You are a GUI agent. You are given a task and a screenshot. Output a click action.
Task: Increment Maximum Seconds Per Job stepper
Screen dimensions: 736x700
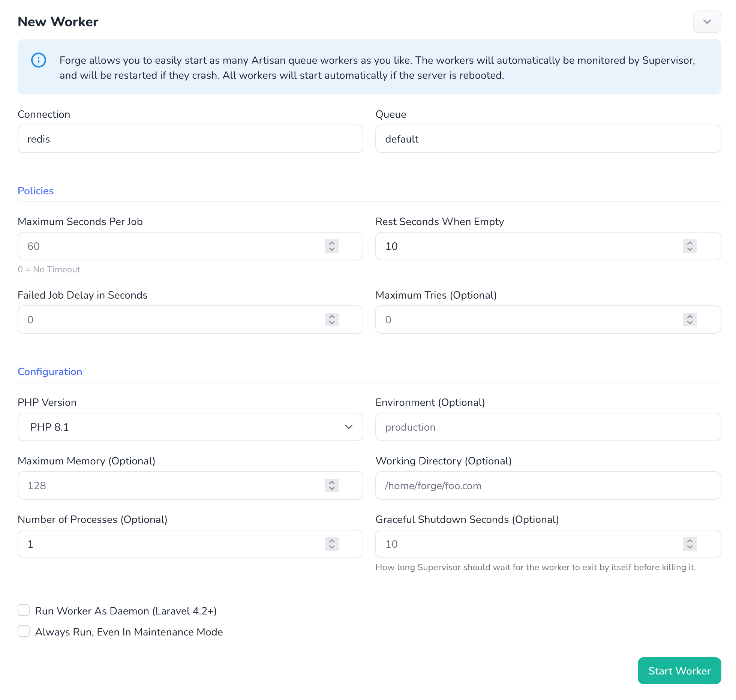click(x=333, y=243)
